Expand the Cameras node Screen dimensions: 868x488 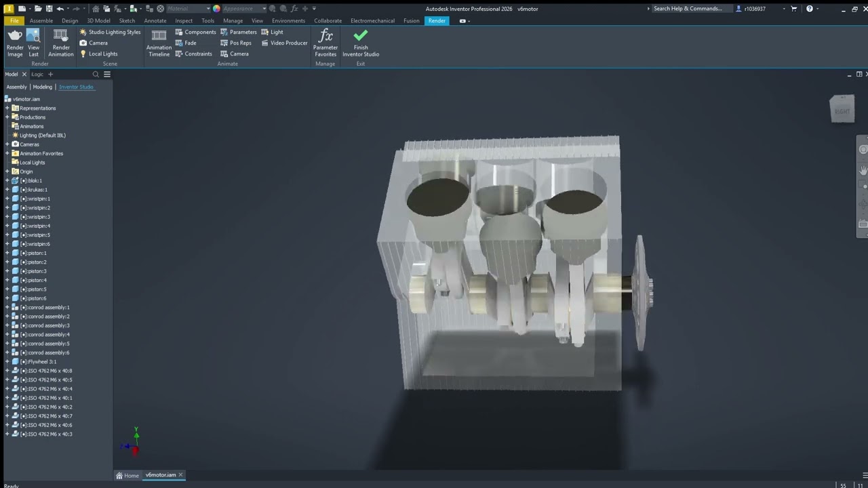pos(7,144)
